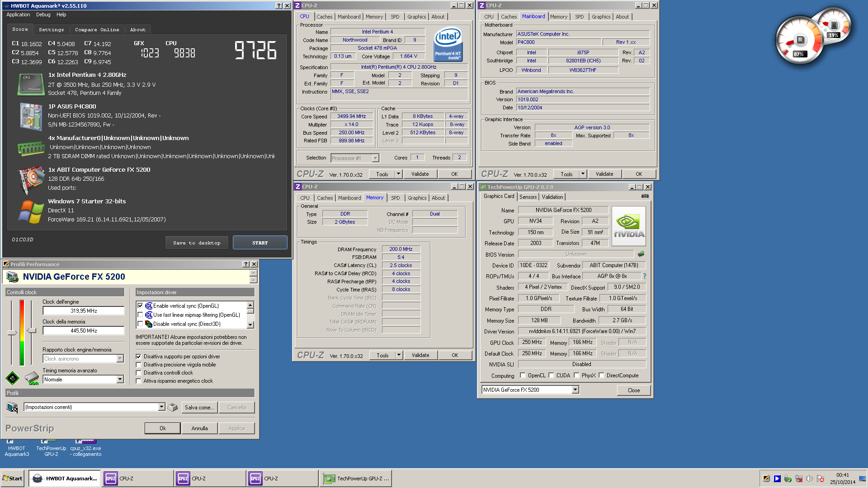Click the Intel Pentium 4 HT logo
The image size is (868, 488).
point(448,44)
